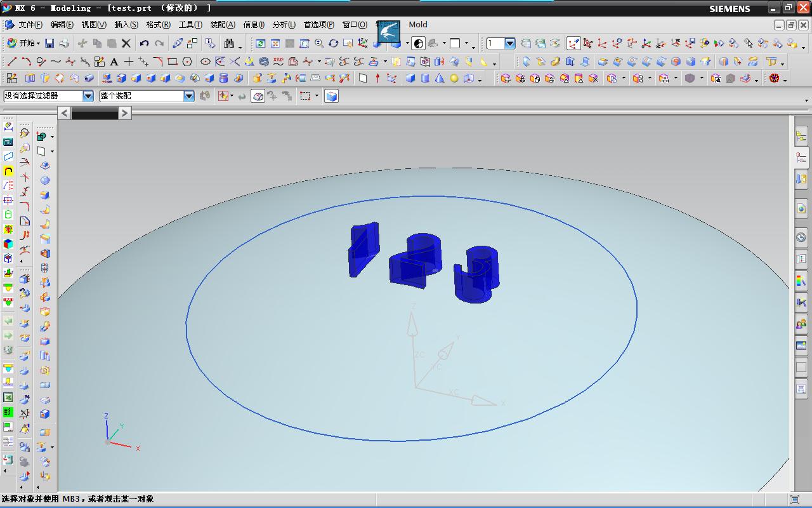
Task: Open the 工具(T) menu
Action: point(190,25)
